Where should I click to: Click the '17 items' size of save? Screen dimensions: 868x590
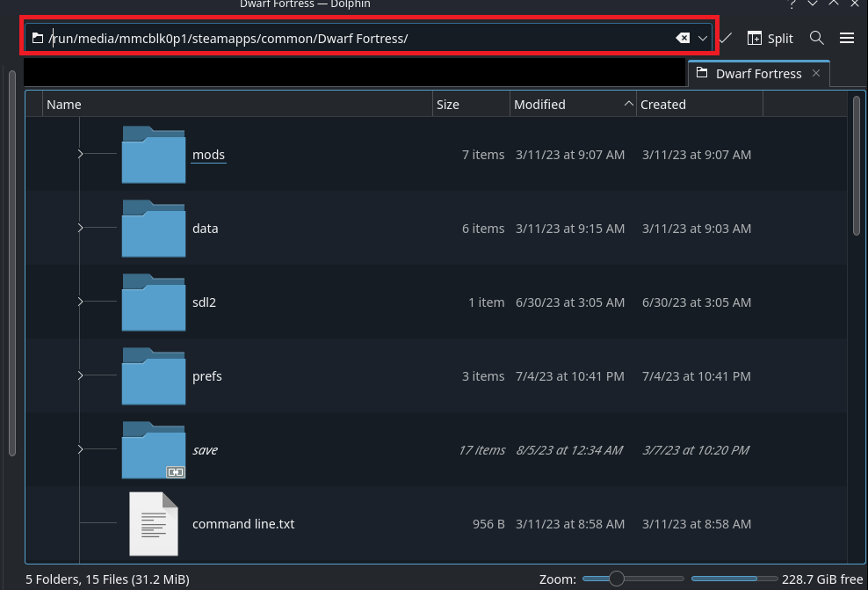click(x=481, y=450)
